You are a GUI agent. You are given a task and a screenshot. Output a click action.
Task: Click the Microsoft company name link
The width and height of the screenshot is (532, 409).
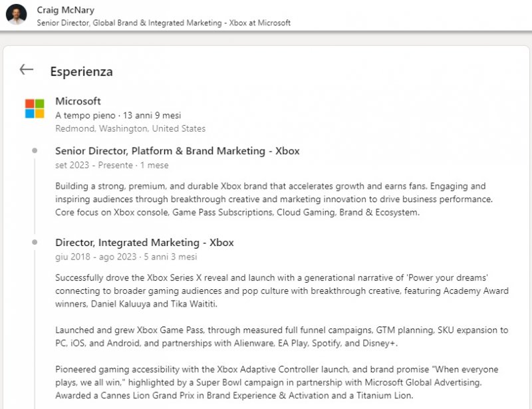[78, 101]
